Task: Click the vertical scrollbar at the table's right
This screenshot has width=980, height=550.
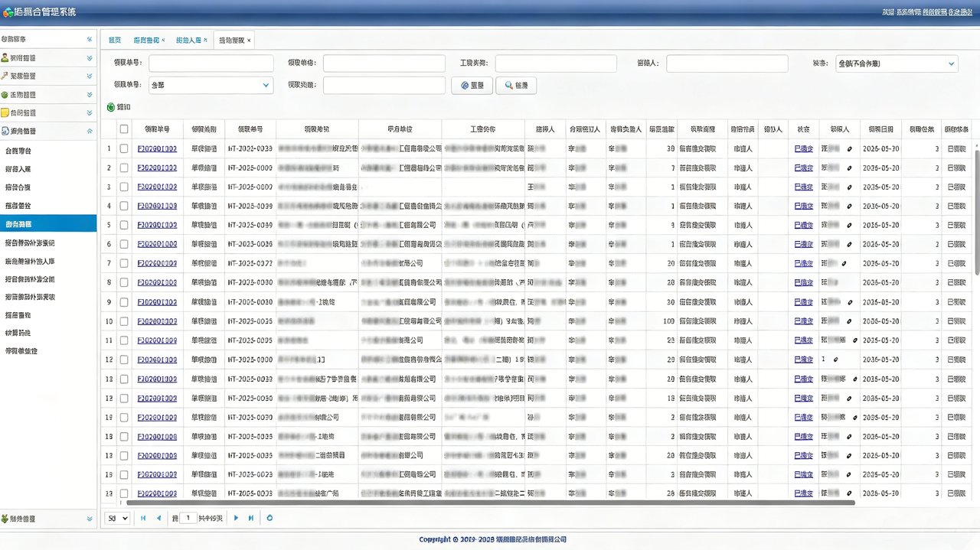Action: [x=976, y=211]
